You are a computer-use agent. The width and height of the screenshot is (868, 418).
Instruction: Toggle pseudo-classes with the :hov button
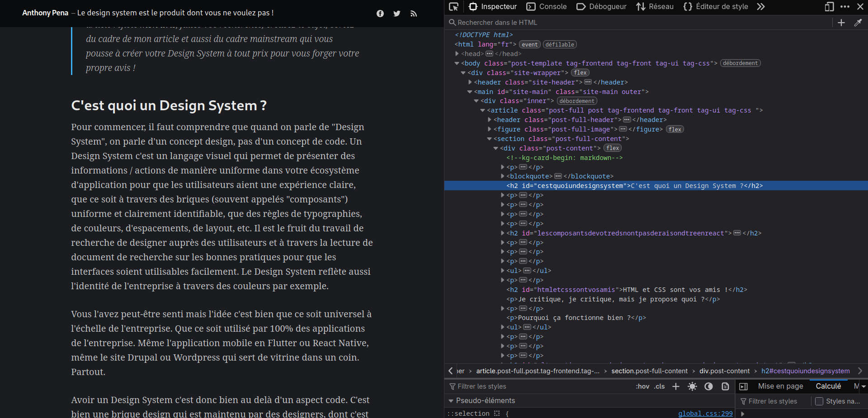(642, 387)
